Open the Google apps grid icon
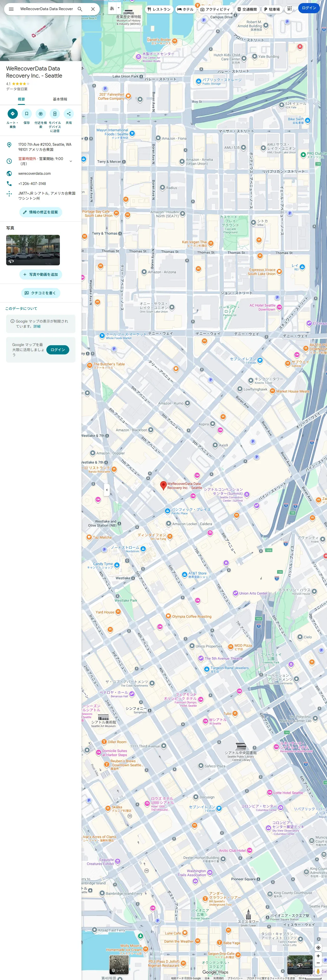327x980 pixels. coord(290,8)
